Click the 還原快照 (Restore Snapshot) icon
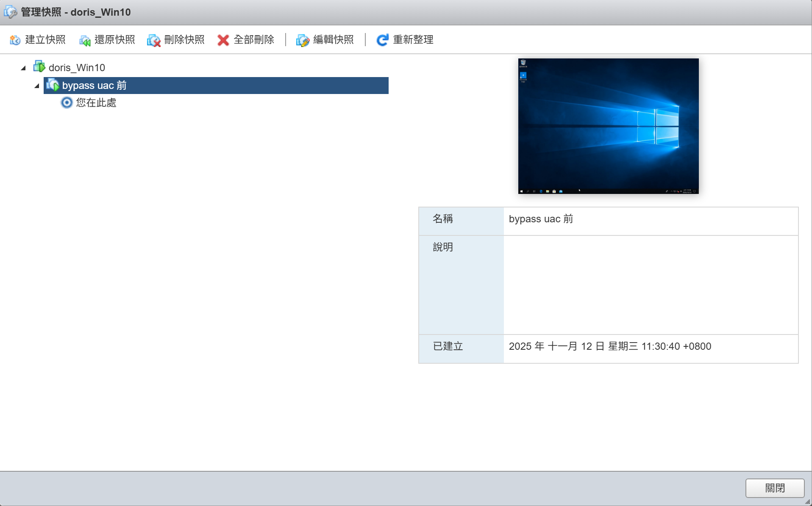812x506 pixels. click(84, 40)
